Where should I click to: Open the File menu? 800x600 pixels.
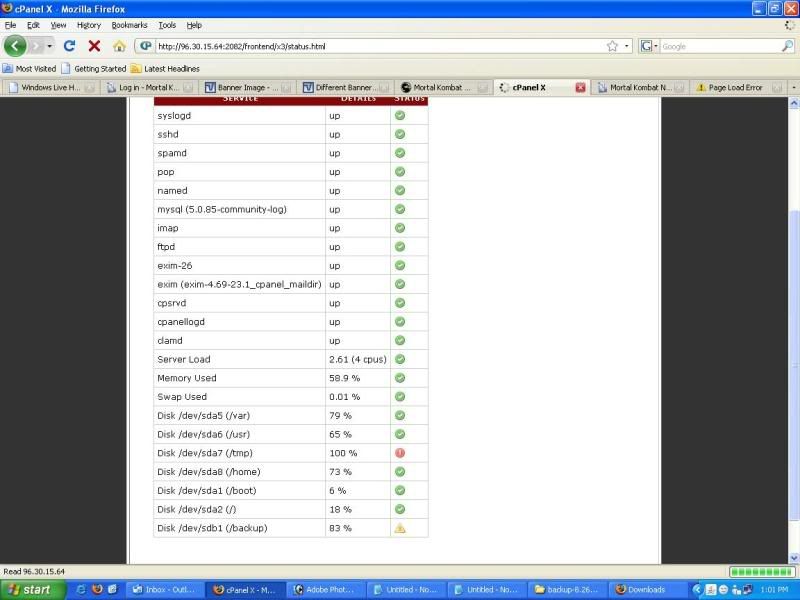(x=10, y=25)
